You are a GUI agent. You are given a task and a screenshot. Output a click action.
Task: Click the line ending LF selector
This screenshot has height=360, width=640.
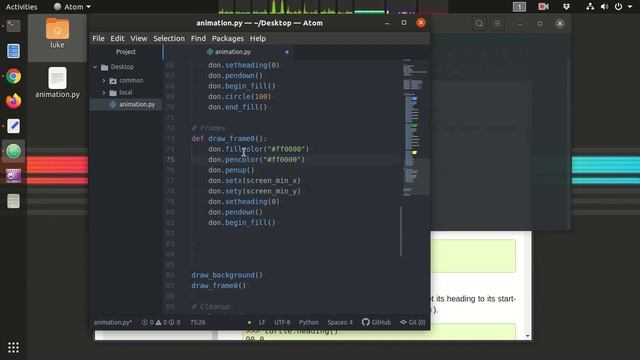(x=262, y=322)
